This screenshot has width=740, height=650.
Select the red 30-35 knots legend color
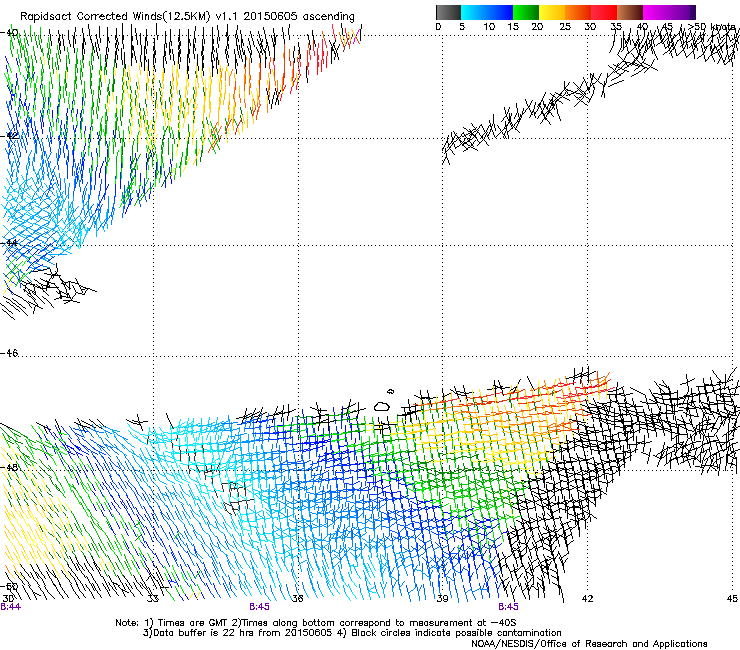pyautogui.click(x=604, y=12)
